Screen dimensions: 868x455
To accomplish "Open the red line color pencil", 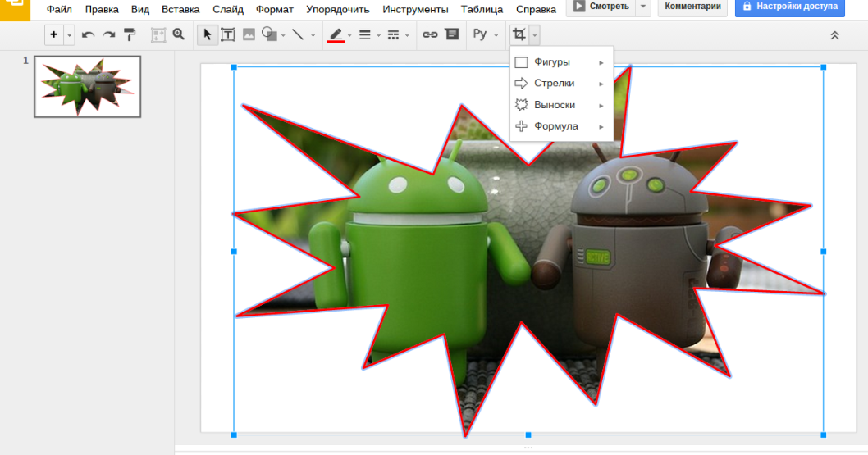I will (x=336, y=34).
